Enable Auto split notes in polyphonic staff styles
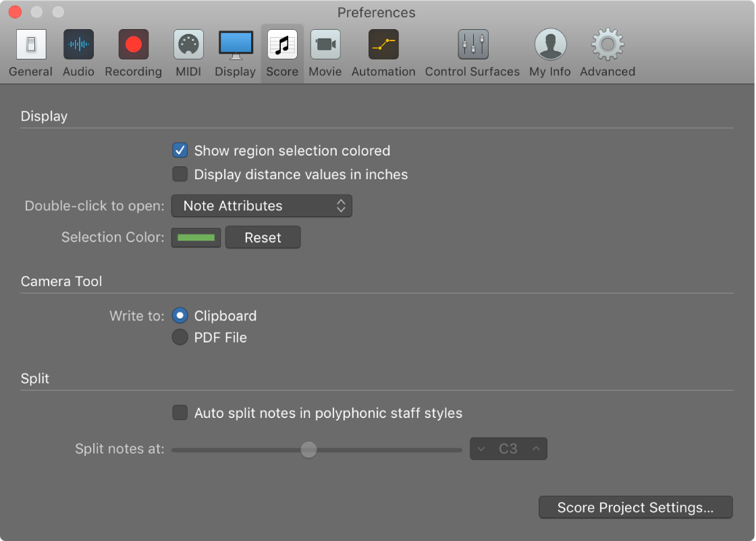756x541 pixels. (x=180, y=413)
